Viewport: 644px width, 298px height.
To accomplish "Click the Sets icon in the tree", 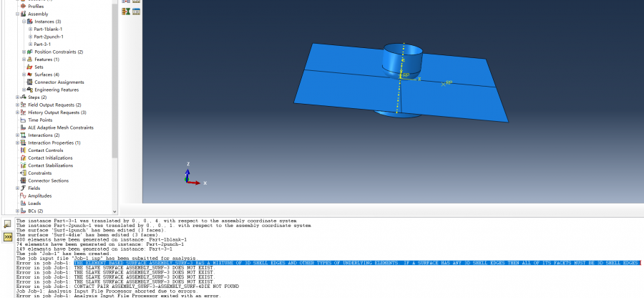I will (29, 67).
